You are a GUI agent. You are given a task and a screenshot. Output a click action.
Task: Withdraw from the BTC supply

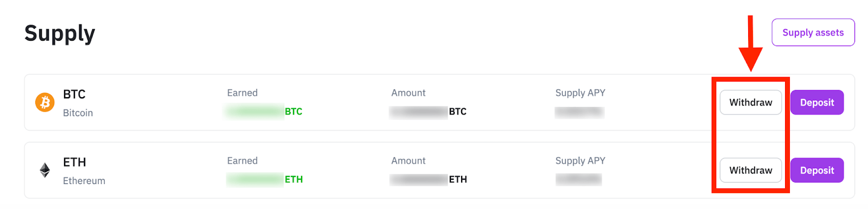point(751,103)
